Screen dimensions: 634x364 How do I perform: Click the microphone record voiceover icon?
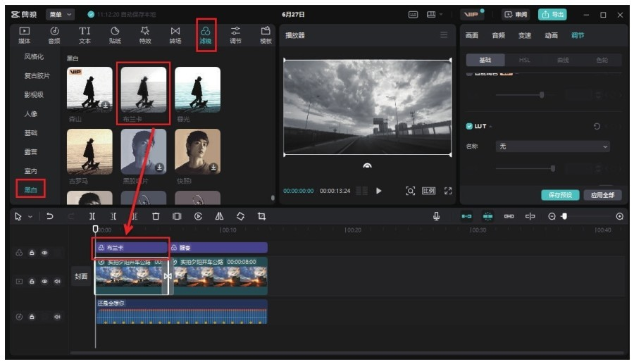[436, 216]
